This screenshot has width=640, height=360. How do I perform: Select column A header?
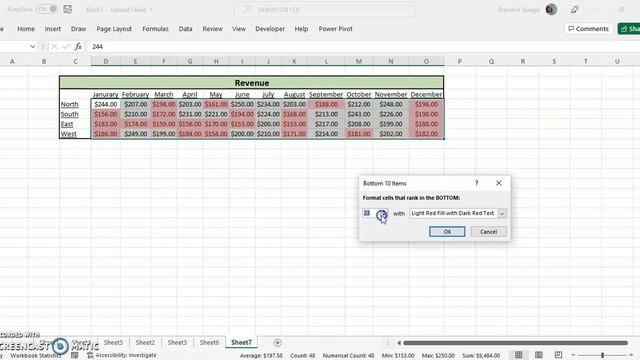pyautogui.click(x=12, y=61)
